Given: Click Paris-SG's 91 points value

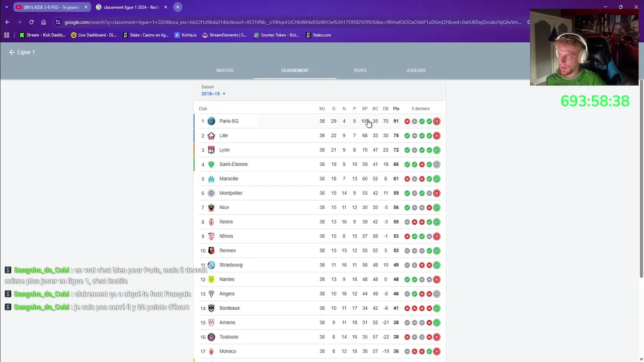Looking at the screenshot, I should (396, 121).
